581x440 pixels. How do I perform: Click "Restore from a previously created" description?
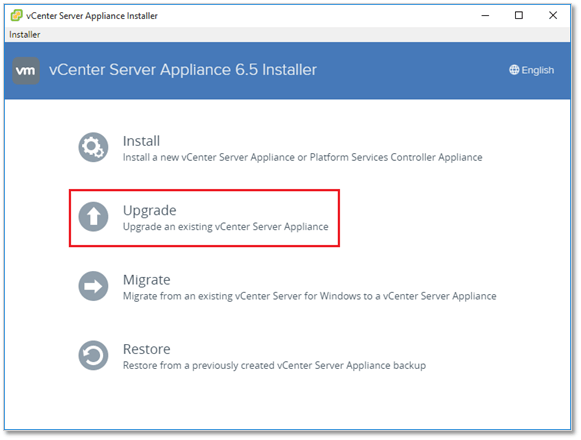point(275,365)
